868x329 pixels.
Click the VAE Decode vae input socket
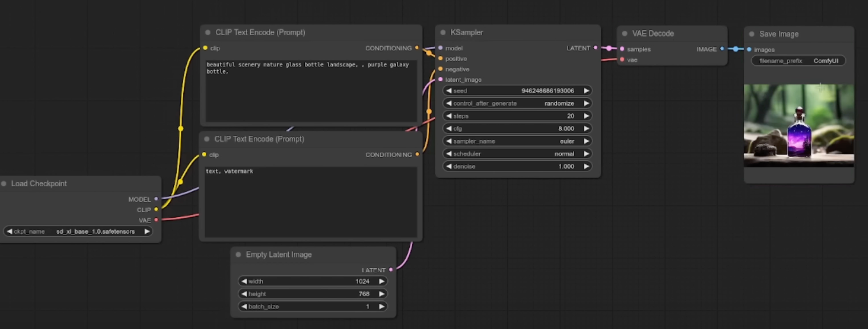pyautogui.click(x=622, y=59)
